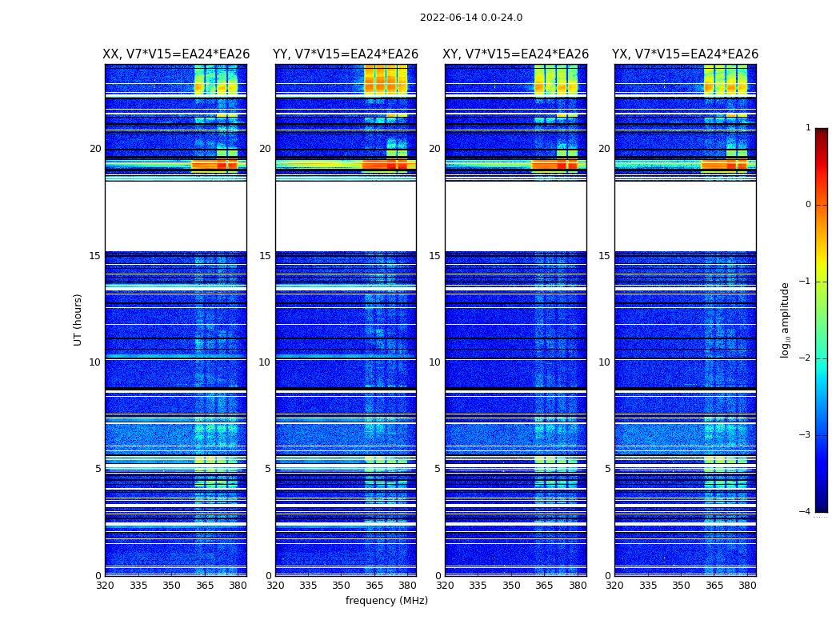Viewport: 840px width, 640px height.
Task: Click the dark blue bottom of the colorbar
Action: tap(822, 501)
